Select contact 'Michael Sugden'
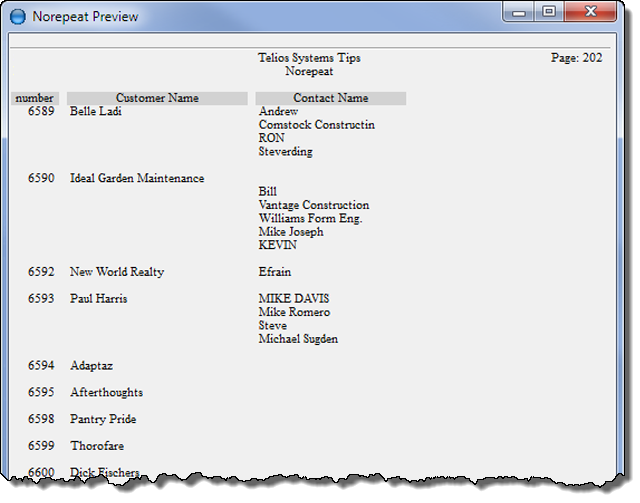The width and height of the screenshot is (640, 503). click(298, 339)
